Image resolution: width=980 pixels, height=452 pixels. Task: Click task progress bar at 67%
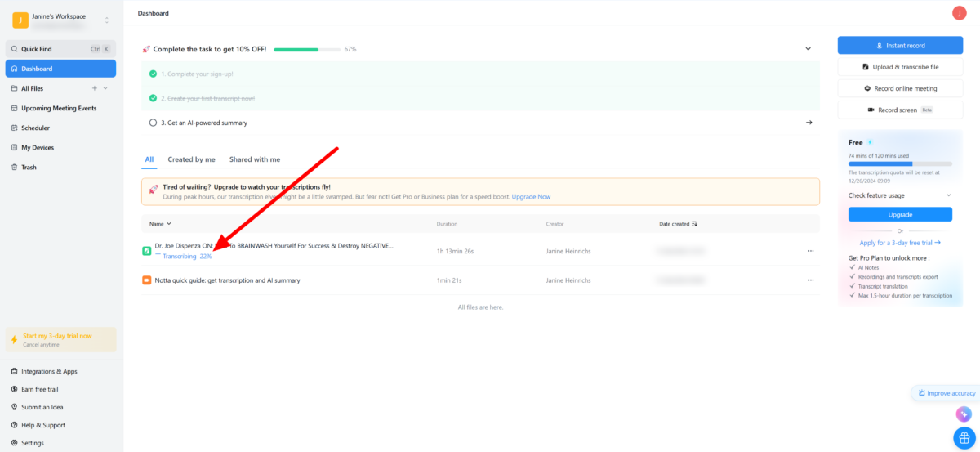coord(307,49)
